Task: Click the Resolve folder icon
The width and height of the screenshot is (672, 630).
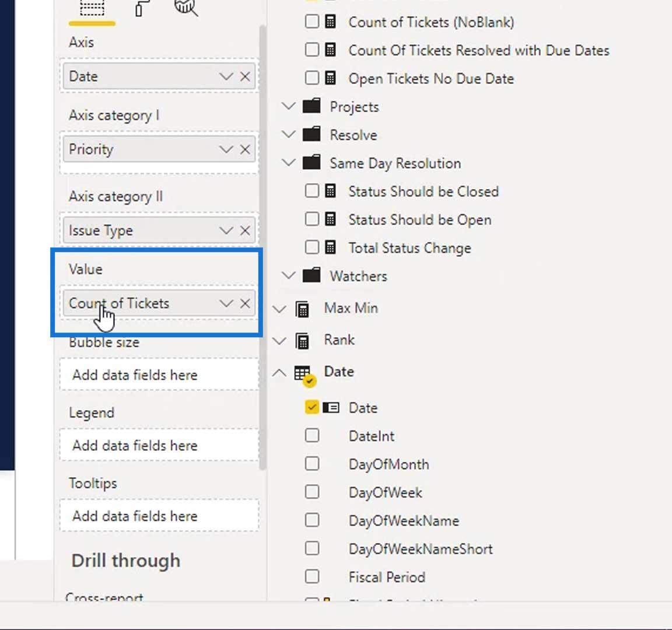Action: click(x=311, y=134)
